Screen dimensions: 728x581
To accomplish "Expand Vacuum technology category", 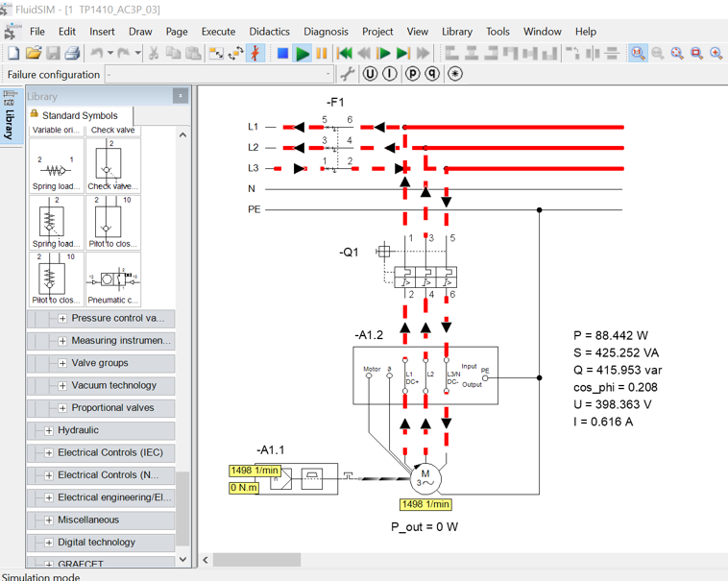I will click(62, 386).
